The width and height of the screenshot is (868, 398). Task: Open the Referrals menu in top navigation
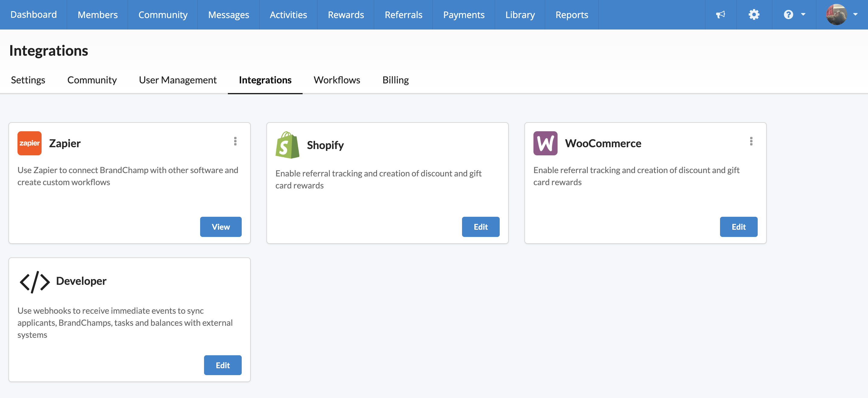pos(403,14)
